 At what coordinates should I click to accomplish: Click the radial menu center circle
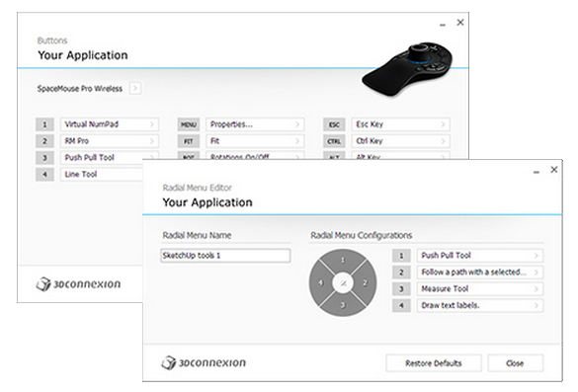pyautogui.click(x=343, y=283)
